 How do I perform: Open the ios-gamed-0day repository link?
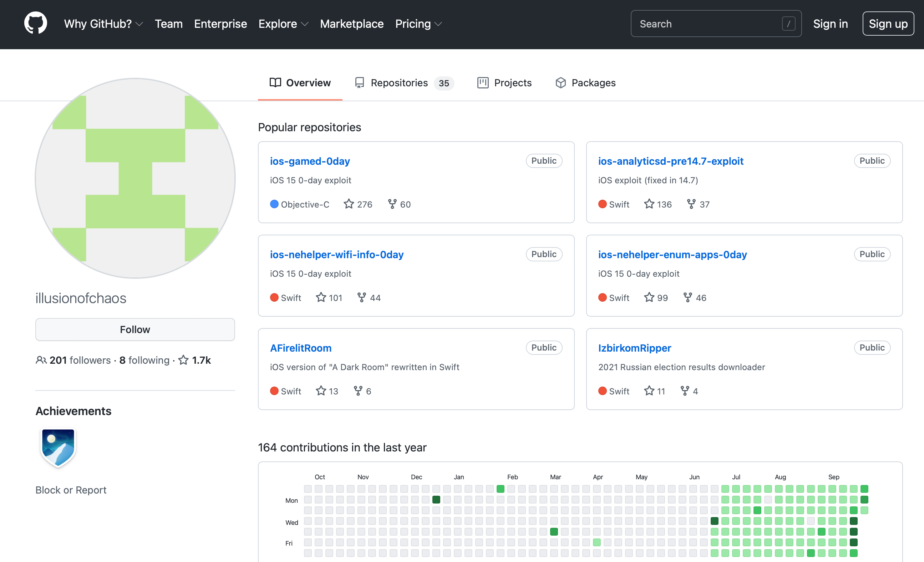310,161
